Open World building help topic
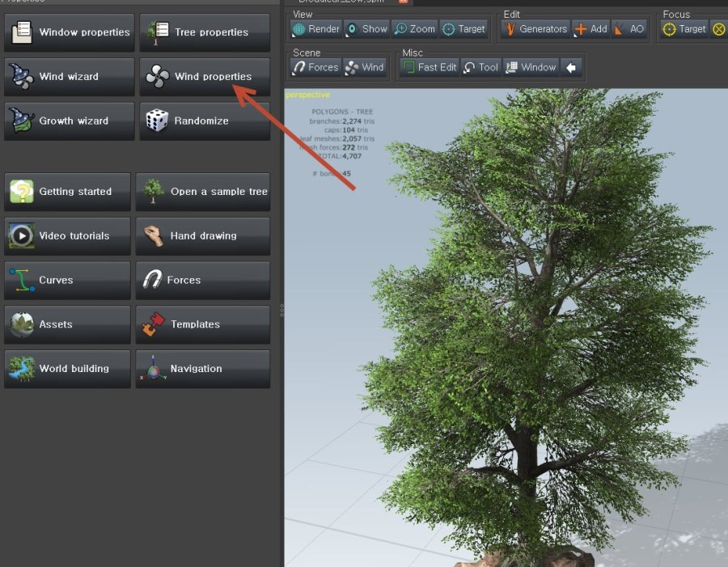This screenshot has height=567, width=728. 67,369
